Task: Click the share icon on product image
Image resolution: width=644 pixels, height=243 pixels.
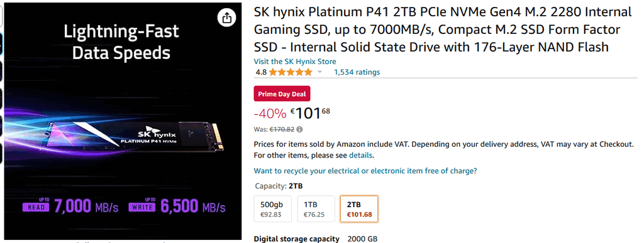Action: click(x=226, y=18)
